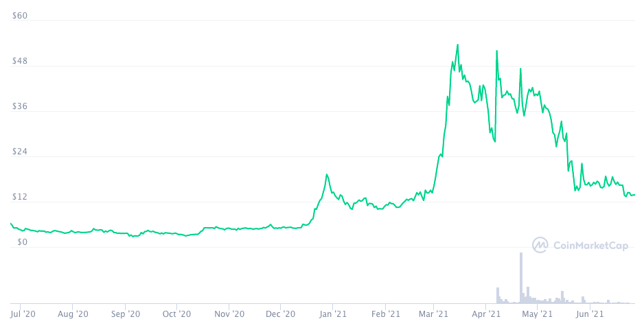Pick the May '21 date marker

point(537,314)
